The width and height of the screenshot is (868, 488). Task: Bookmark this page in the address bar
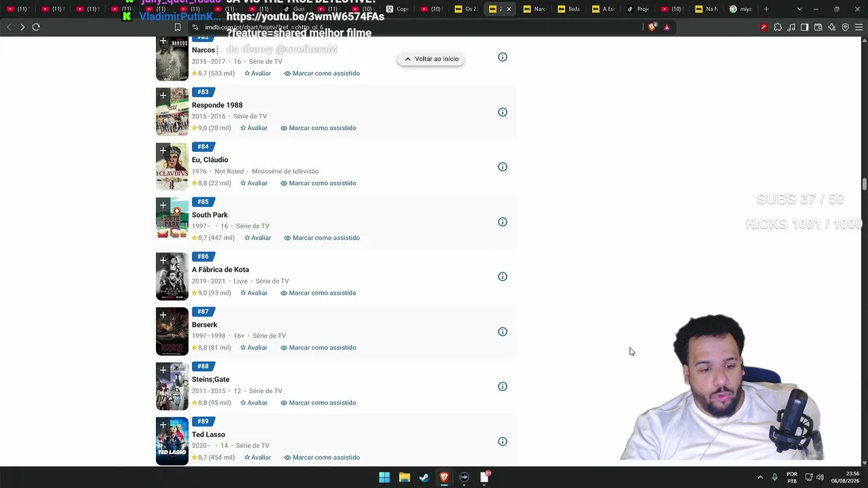click(x=178, y=27)
